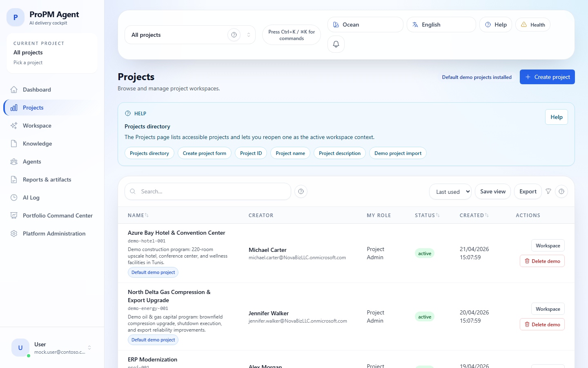
Task: Click the help circle beside the search bar
Action: click(x=301, y=191)
